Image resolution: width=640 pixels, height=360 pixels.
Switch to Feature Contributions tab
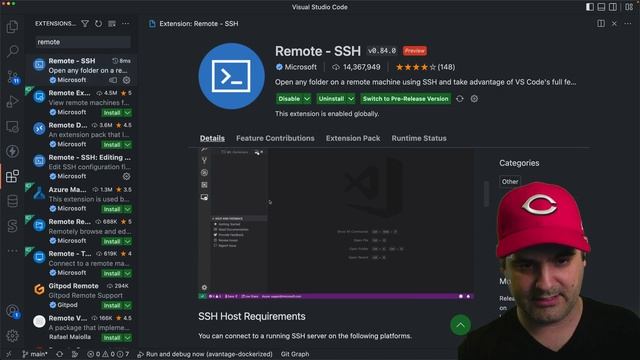tap(275, 138)
